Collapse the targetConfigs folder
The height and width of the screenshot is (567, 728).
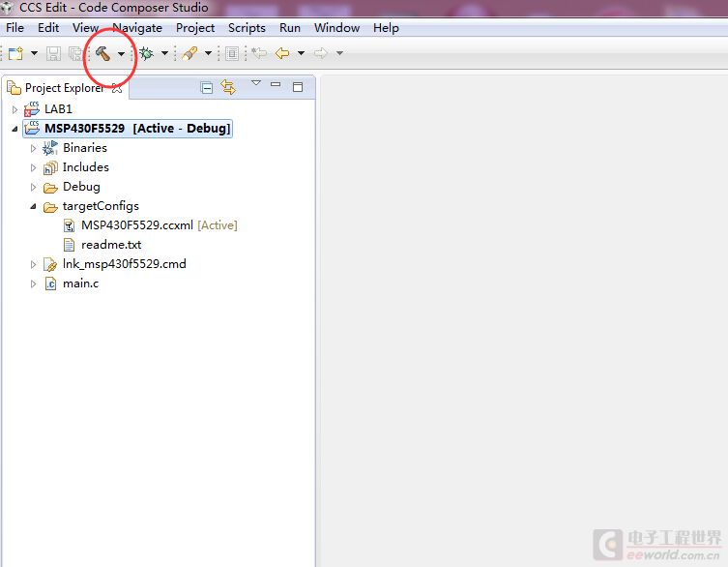(x=33, y=206)
